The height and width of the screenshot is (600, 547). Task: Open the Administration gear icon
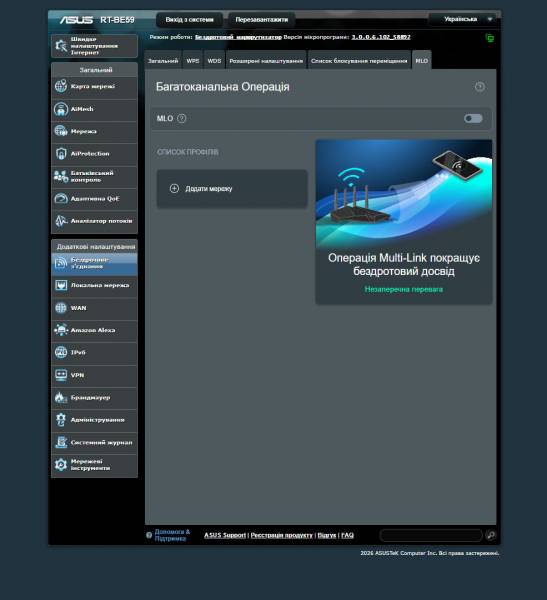click(x=61, y=420)
